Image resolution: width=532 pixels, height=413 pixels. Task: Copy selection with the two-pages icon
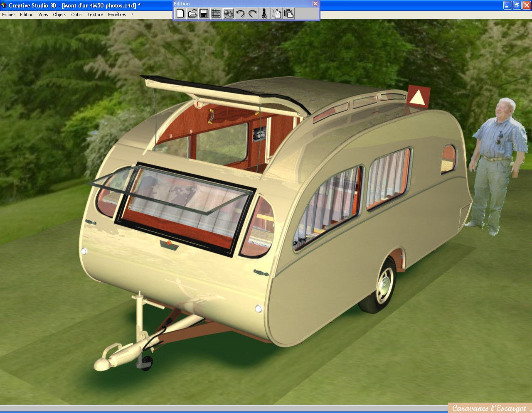276,13
